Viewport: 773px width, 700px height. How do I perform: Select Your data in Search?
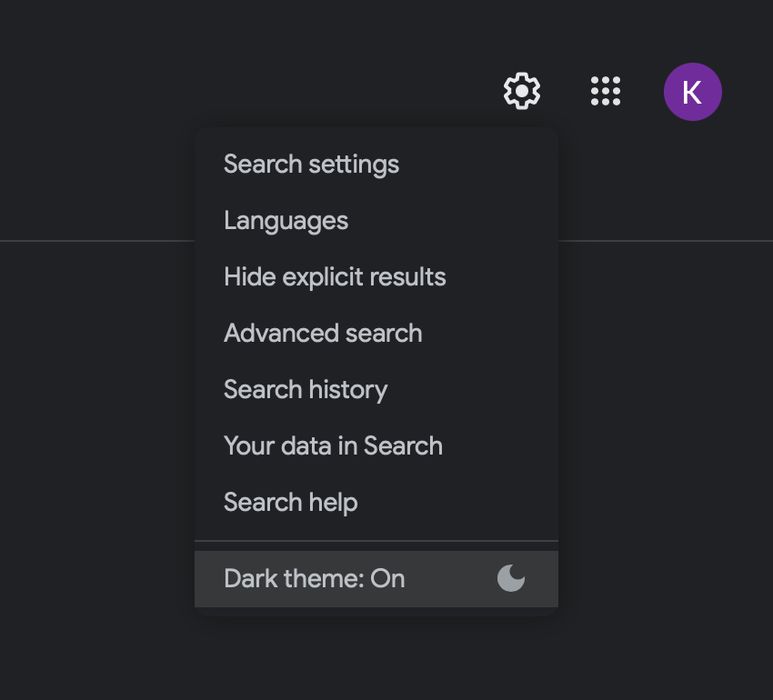(333, 446)
